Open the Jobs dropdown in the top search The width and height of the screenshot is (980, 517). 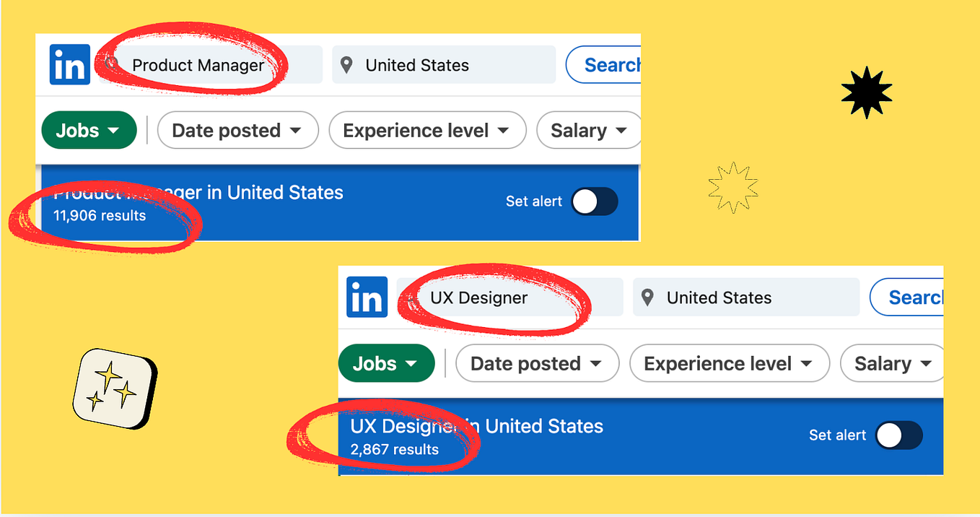coord(89,130)
